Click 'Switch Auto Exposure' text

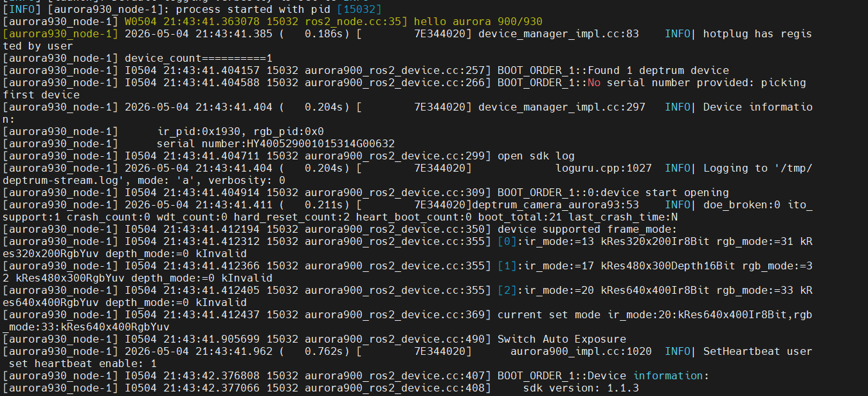(x=562, y=339)
